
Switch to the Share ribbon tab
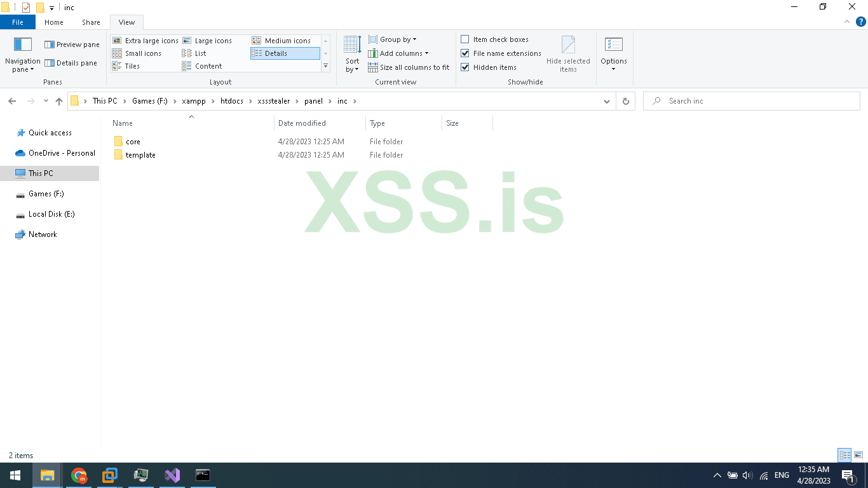coord(91,22)
